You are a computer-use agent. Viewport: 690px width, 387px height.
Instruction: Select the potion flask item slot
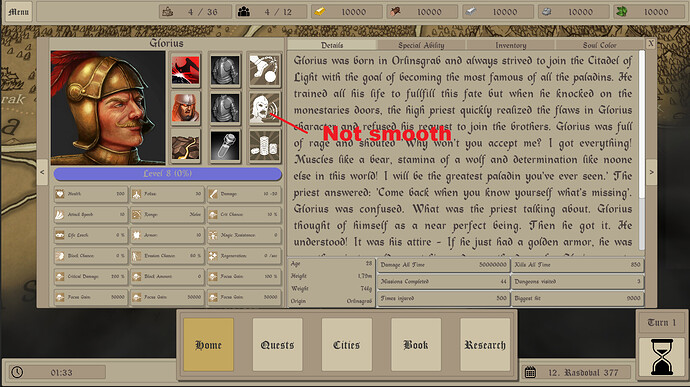(225, 146)
